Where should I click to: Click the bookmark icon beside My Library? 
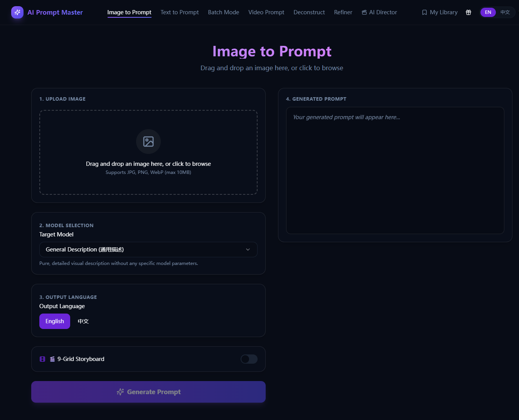point(424,12)
